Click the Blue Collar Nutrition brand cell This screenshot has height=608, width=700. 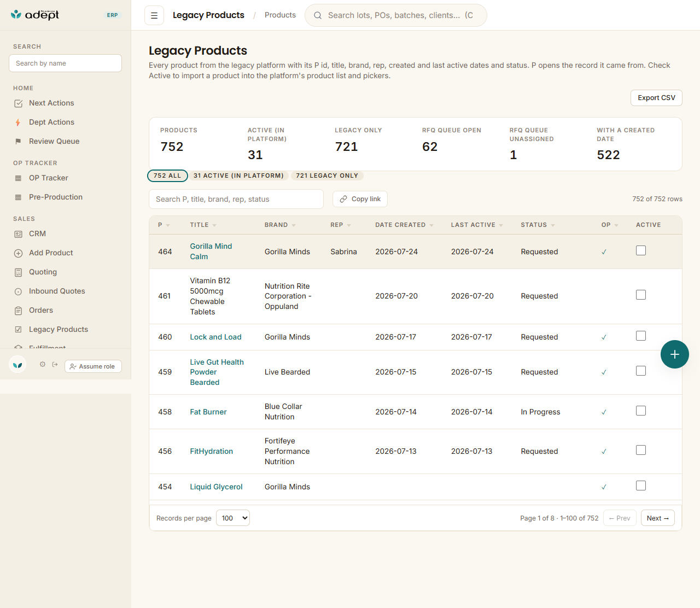[x=283, y=412]
